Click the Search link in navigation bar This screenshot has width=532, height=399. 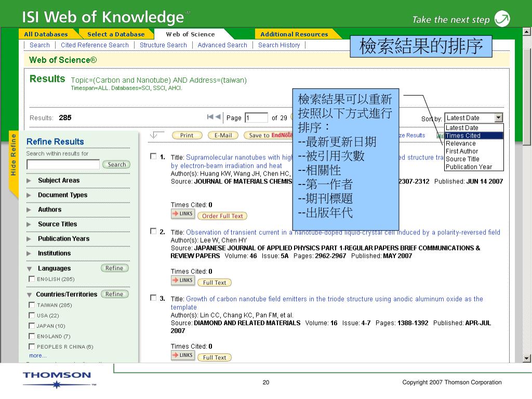(39, 45)
